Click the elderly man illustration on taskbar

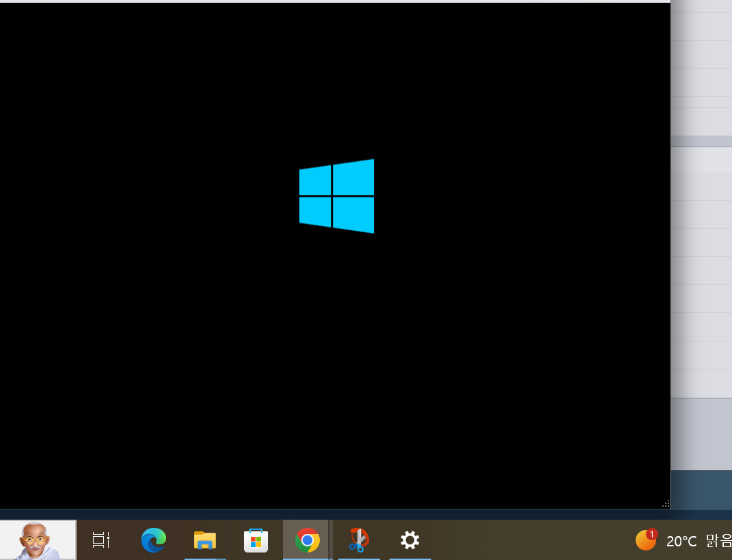tap(38, 540)
